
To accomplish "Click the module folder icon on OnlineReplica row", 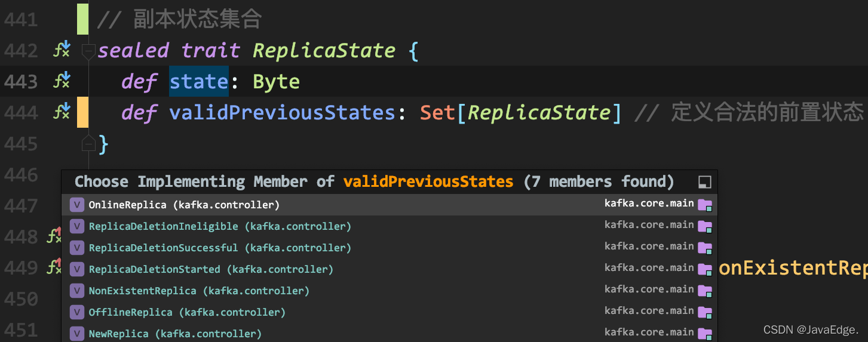I will pos(705,205).
